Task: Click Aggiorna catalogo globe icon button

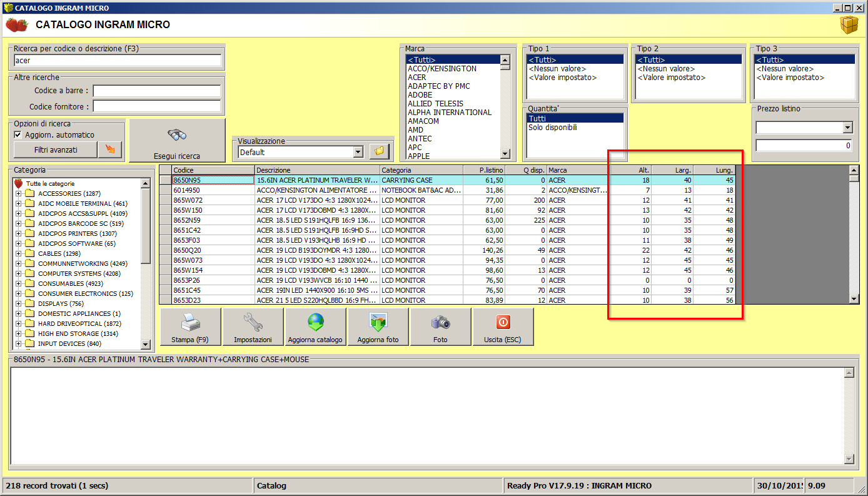Action: [x=316, y=326]
